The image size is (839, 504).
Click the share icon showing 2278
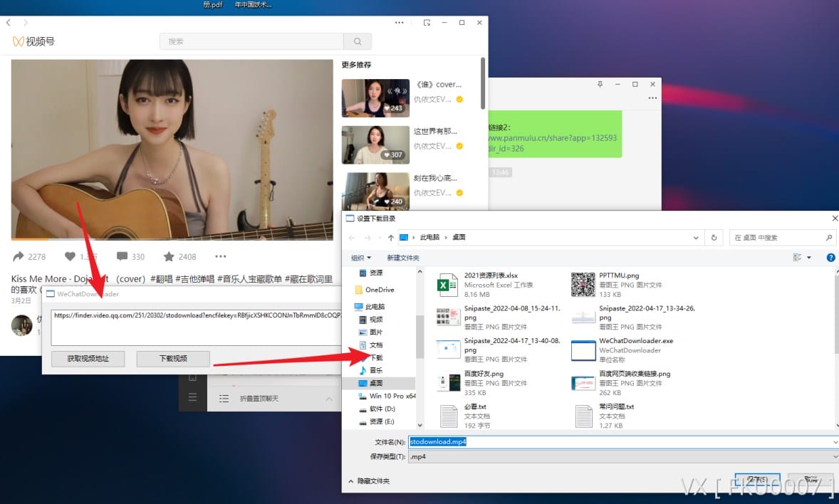click(19, 256)
